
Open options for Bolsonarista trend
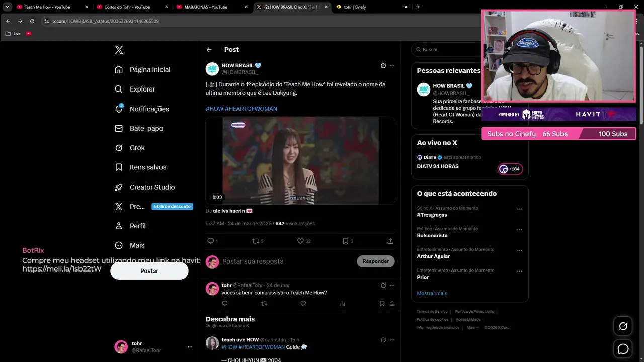[x=520, y=230]
